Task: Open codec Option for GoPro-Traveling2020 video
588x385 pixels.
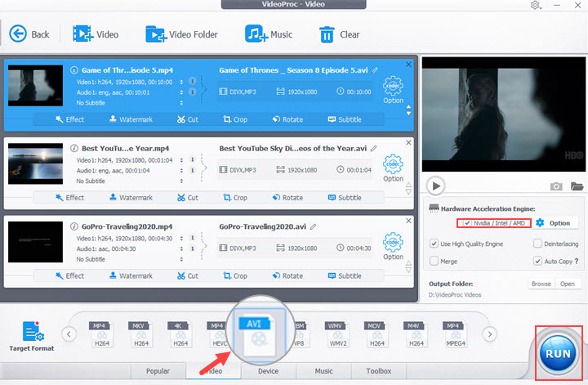Action: tap(393, 246)
